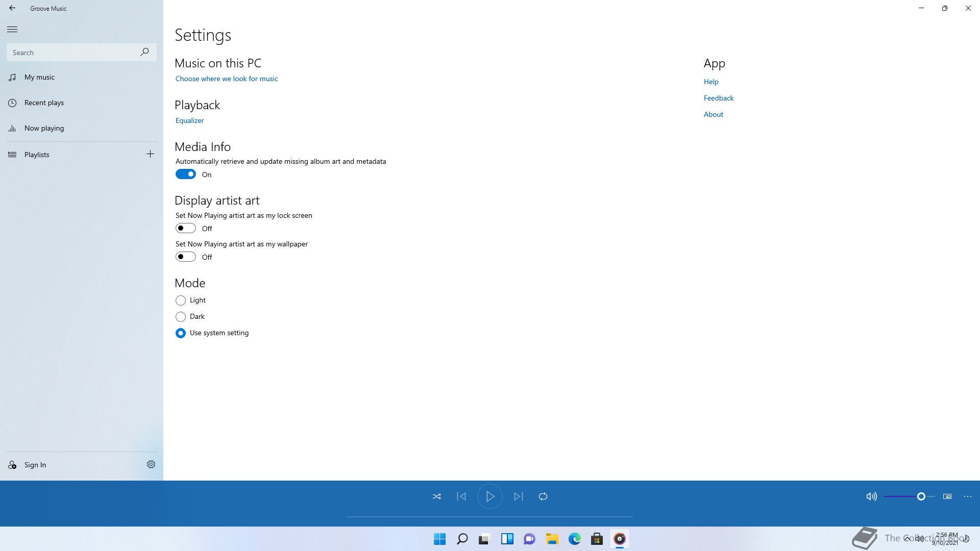The image size is (980, 551).
Task: Click the search magnifier icon
Action: (144, 52)
